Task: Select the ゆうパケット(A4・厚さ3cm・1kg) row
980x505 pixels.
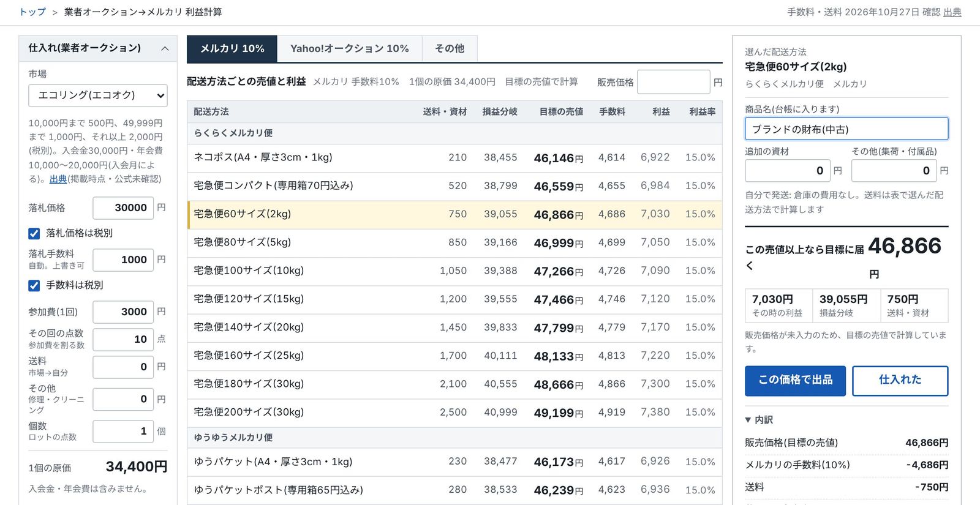Action: (x=454, y=462)
